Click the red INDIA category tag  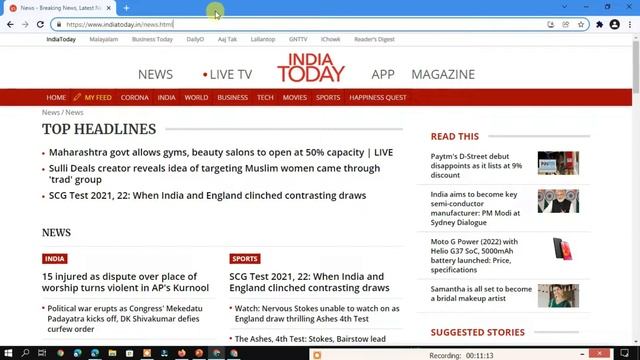(x=55, y=259)
